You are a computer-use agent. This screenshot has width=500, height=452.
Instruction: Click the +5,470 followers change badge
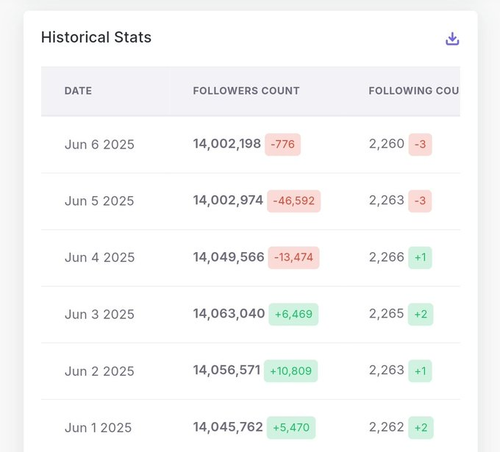pos(291,427)
